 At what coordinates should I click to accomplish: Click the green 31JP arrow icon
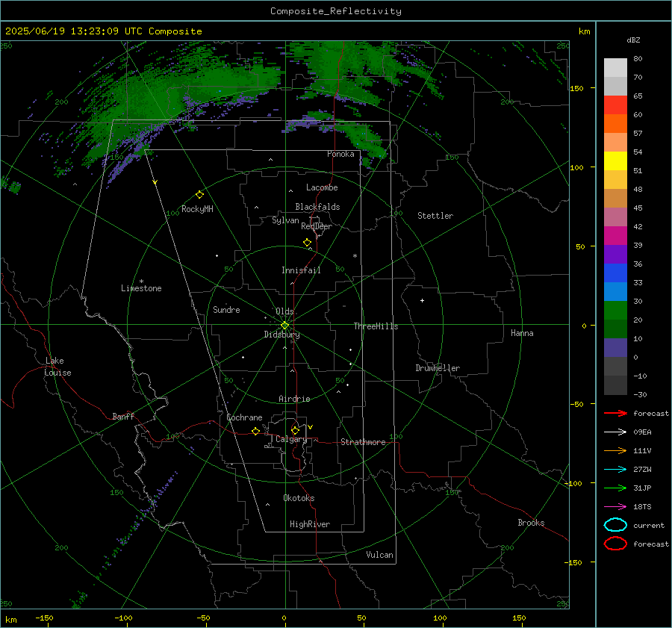click(615, 488)
